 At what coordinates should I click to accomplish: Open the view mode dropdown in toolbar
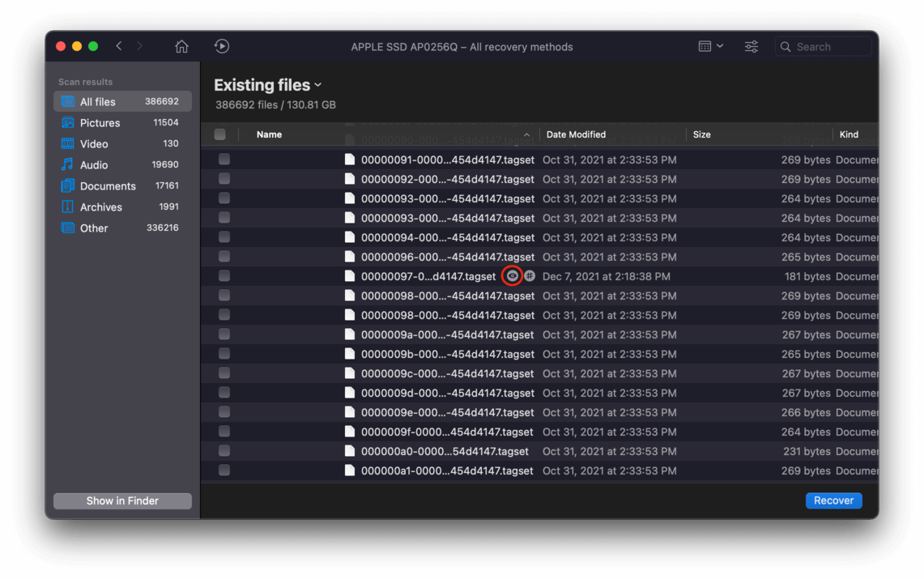(x=711, y=46)
